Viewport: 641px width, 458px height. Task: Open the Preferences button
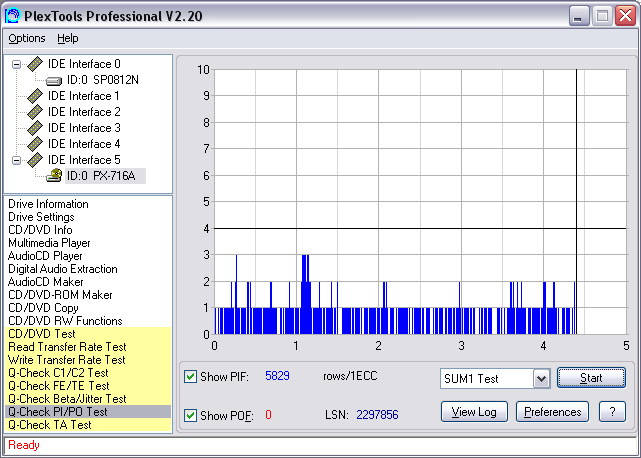(552, 412)
